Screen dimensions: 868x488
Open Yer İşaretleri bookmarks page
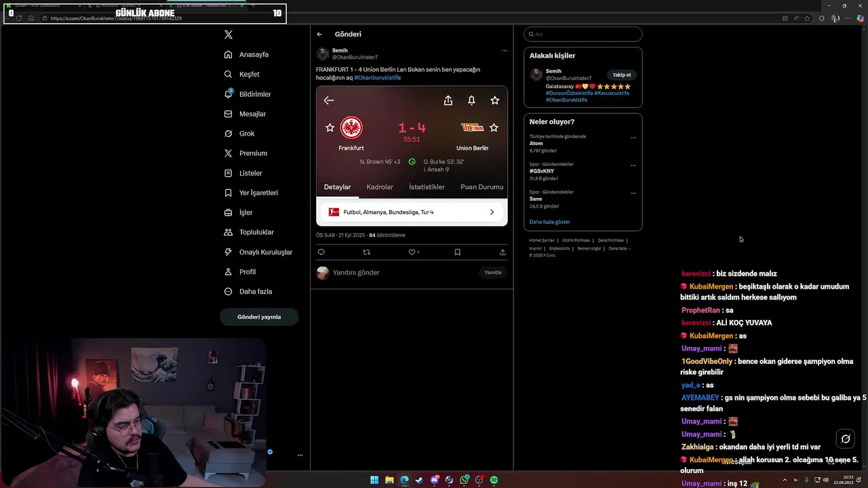tap(251, 192)
